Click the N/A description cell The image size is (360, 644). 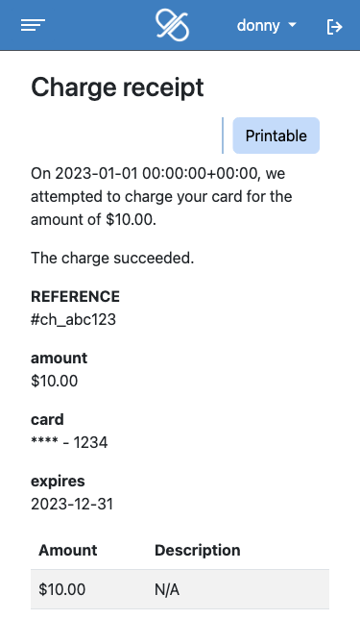click(x=167, y=590)
